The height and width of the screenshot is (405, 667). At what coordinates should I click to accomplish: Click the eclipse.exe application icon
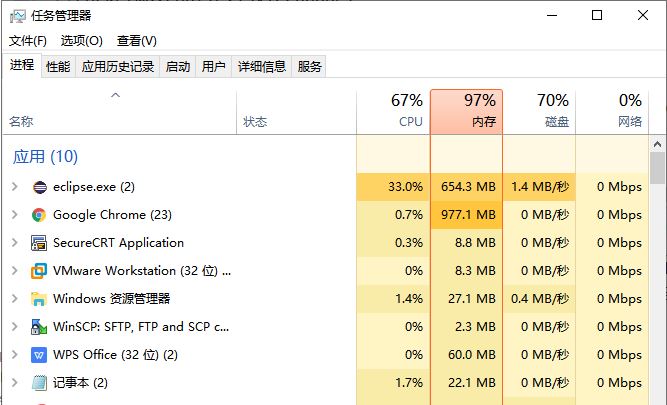(40, 187)
